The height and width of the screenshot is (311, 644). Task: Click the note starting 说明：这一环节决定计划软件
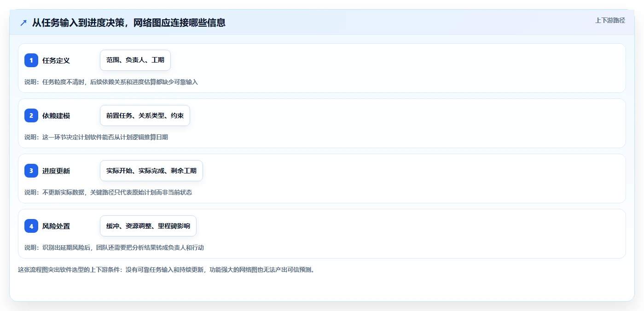pos(96,137)
